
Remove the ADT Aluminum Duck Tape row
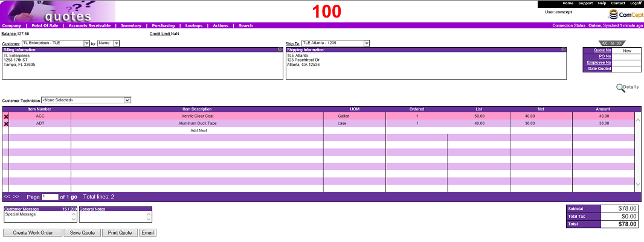pos(7,124)
